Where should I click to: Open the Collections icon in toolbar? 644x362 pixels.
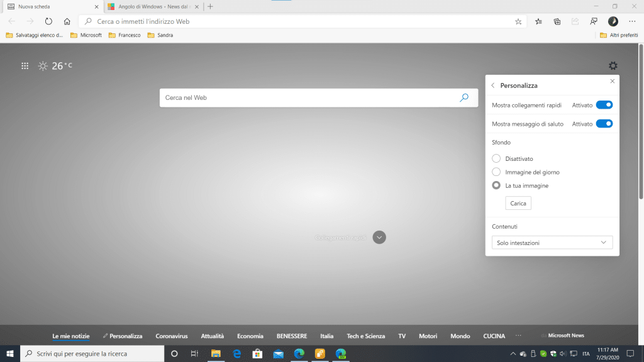click(557, 21)
